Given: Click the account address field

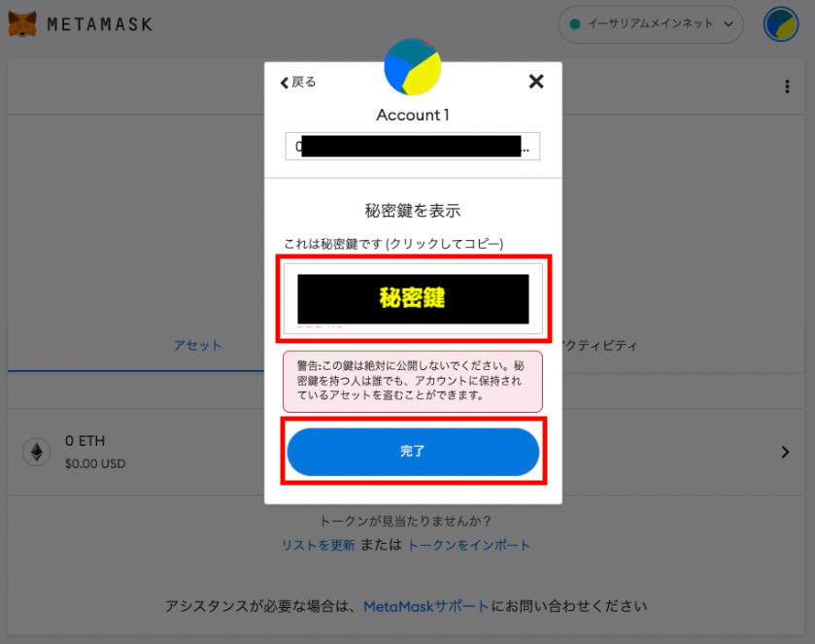Looking at the screenshot, I should tap(413, 146).
